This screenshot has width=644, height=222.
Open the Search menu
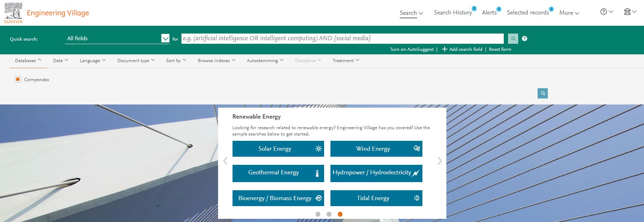point(411,13)
